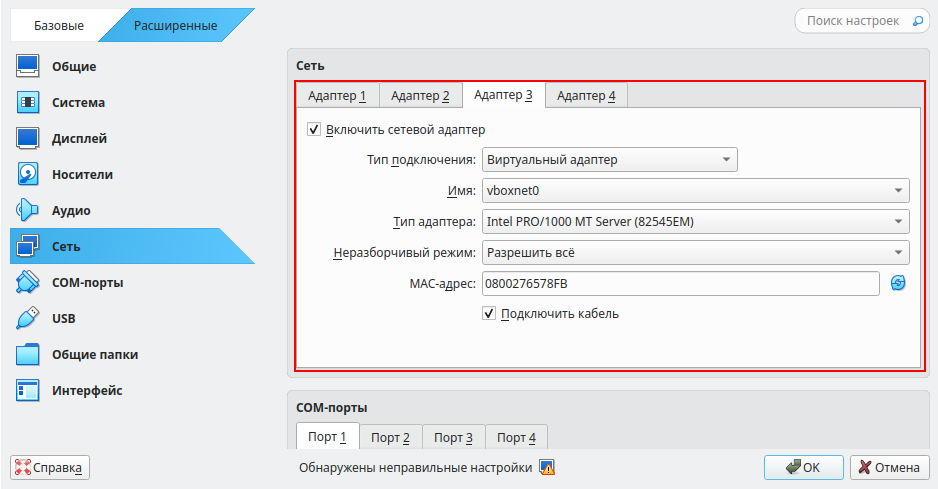Open the USB plug icon

(28, 319)
